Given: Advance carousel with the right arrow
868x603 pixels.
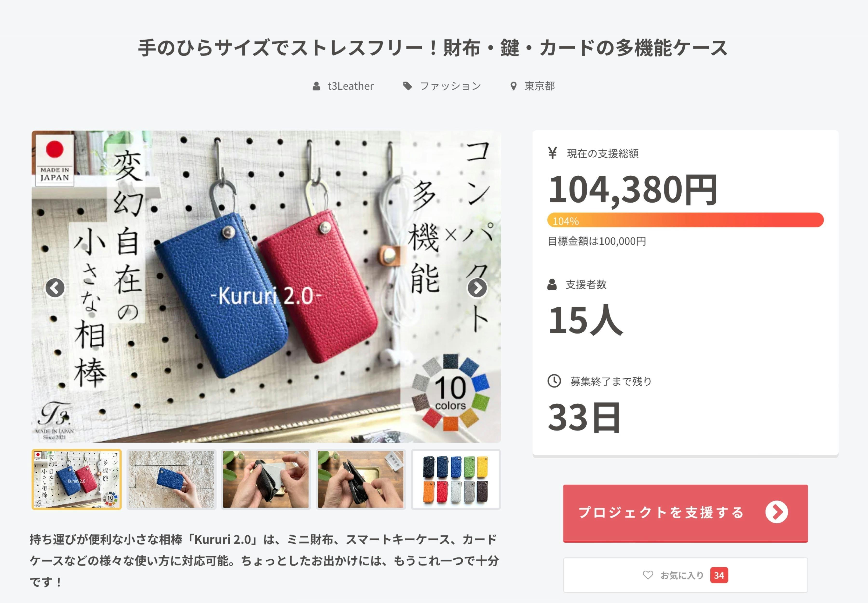Looking at the screenshot, I should (x=477, y=288).
